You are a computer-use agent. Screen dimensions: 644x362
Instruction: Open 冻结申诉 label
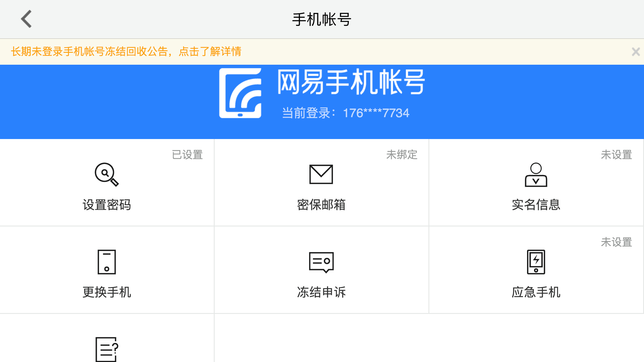pos(321,292)
